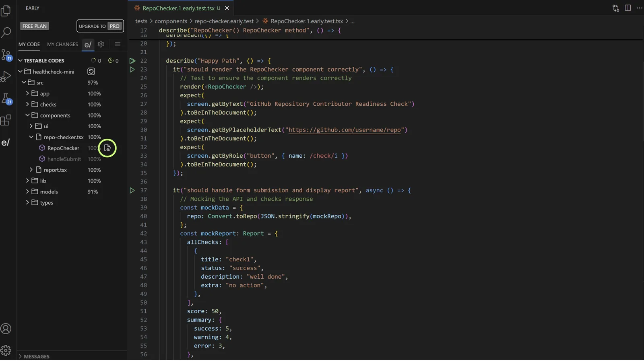Click line number 42 in gutter
Screen dimensions: 644x362
(144, 233)
